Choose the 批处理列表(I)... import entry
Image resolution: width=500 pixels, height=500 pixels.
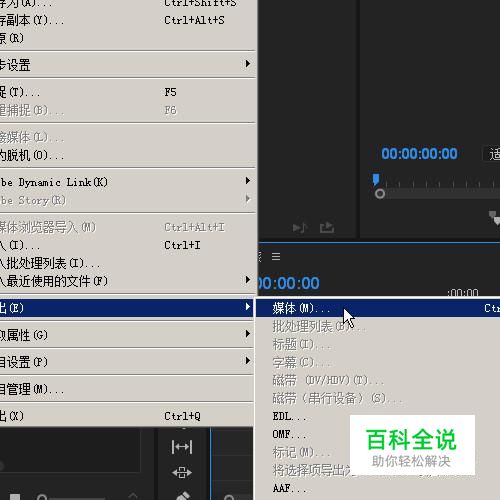[127, 263]
